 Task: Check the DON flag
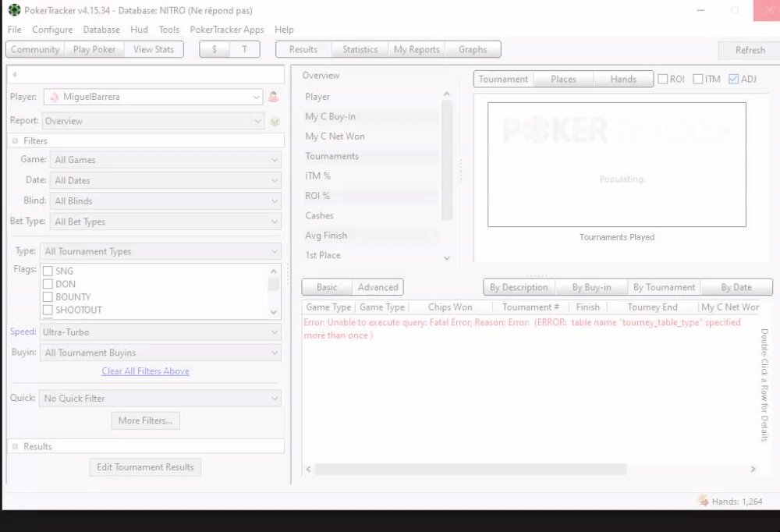(x=48, y=284)
